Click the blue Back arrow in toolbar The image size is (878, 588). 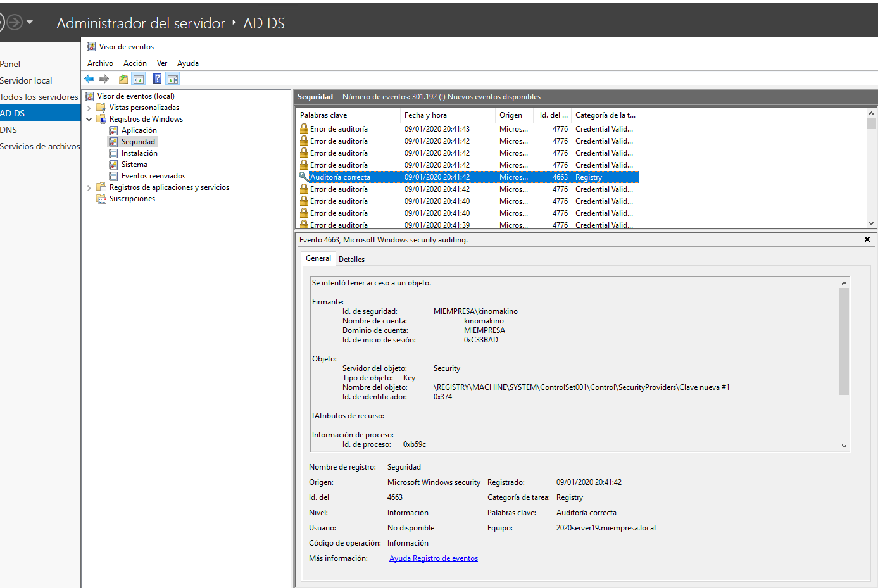[x=89, y=79]
